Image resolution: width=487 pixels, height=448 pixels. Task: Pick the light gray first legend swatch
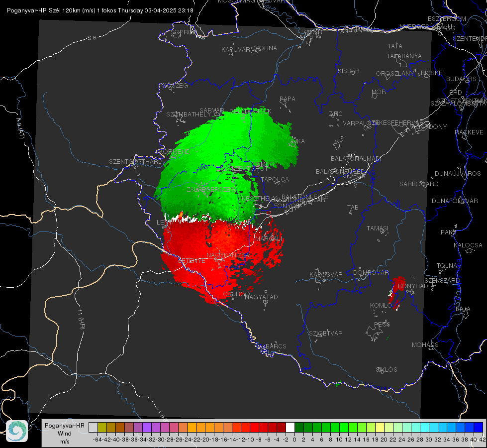(x=93, y=427)
